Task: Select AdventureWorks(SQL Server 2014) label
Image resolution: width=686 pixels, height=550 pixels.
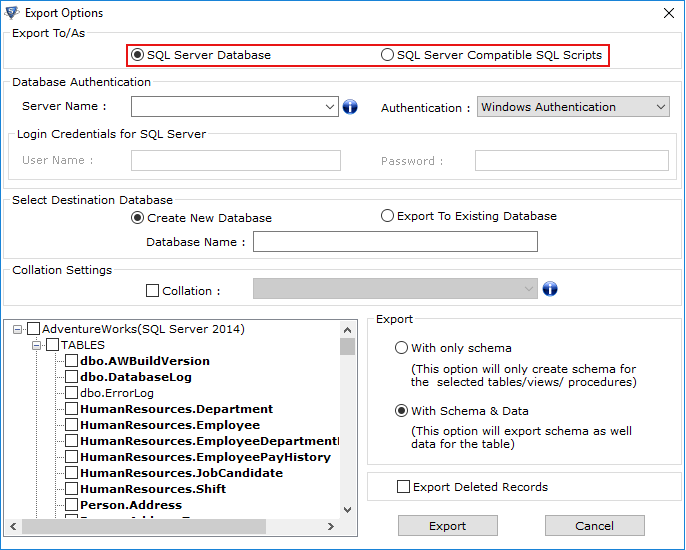Action: tap(143, 329)
